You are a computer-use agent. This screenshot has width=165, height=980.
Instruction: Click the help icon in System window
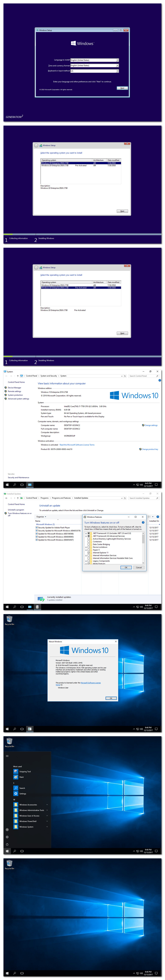pos(159,380)
